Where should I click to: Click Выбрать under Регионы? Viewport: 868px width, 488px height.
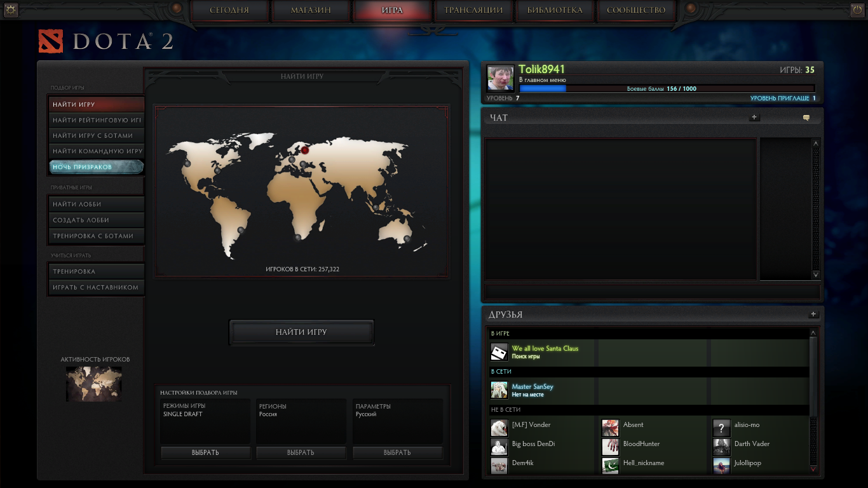pos(301,452)
